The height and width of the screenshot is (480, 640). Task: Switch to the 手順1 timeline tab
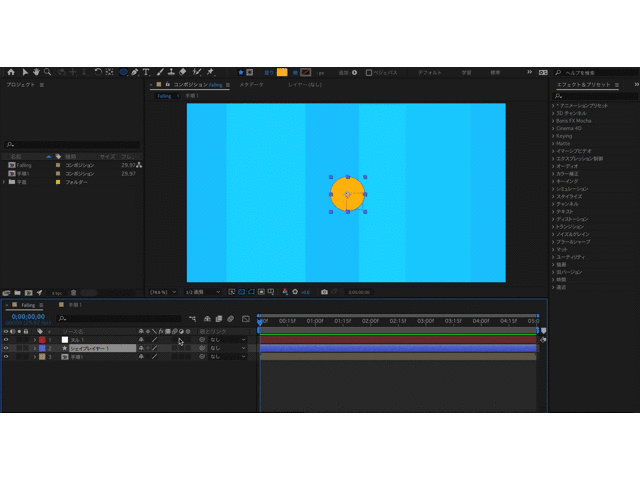(x=74, y=304)
